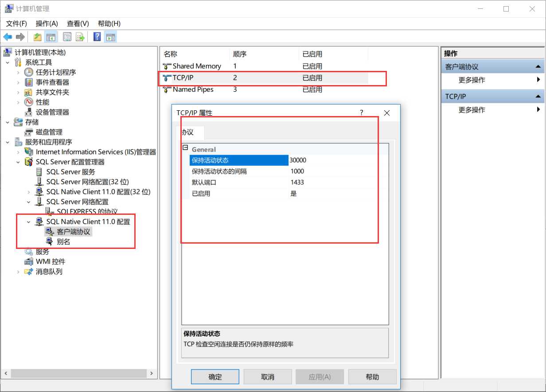Click the 是 value in the 已启用 property row
Viewport: 546px width, 392px height.
coord(339,193)
